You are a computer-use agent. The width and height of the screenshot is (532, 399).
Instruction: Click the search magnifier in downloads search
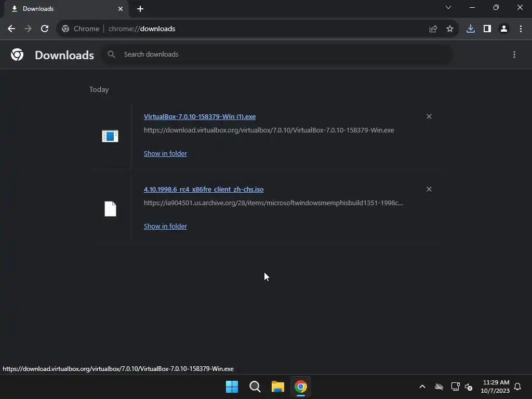[111, 54]
